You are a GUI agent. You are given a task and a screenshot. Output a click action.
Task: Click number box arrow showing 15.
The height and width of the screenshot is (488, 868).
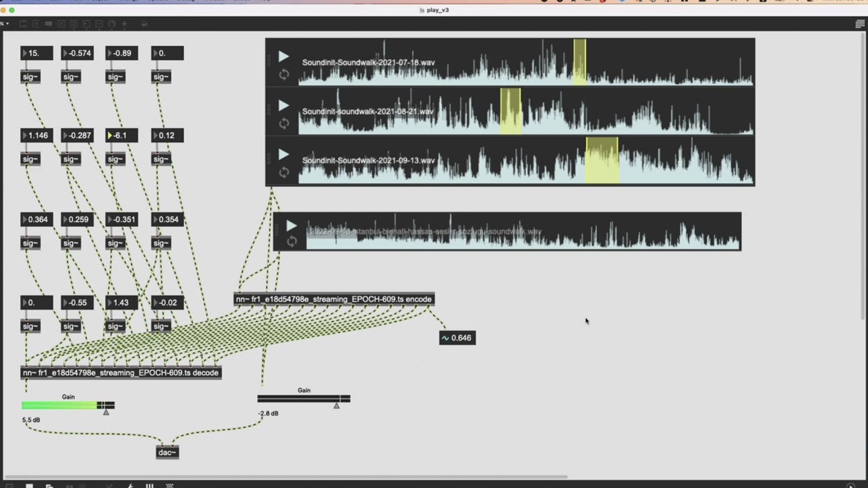pos(25,53)
